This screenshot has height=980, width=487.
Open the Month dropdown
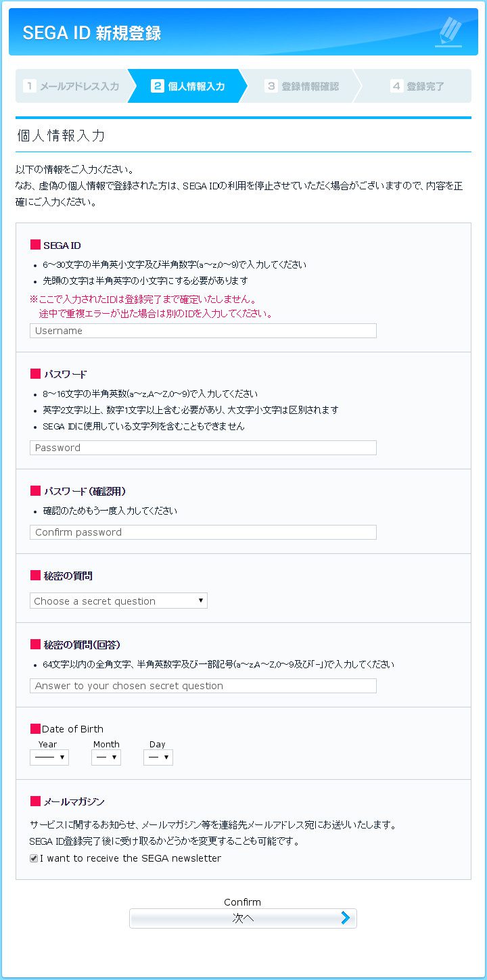(106, 757)
